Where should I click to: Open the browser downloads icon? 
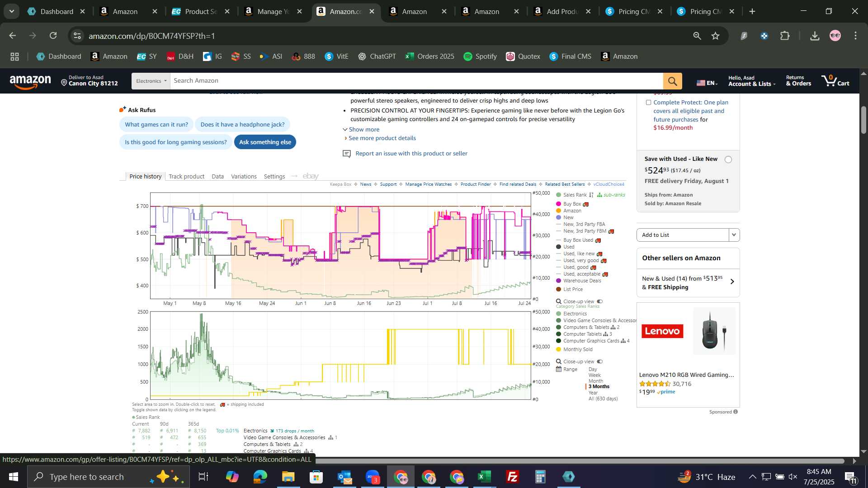coord(815,36)
